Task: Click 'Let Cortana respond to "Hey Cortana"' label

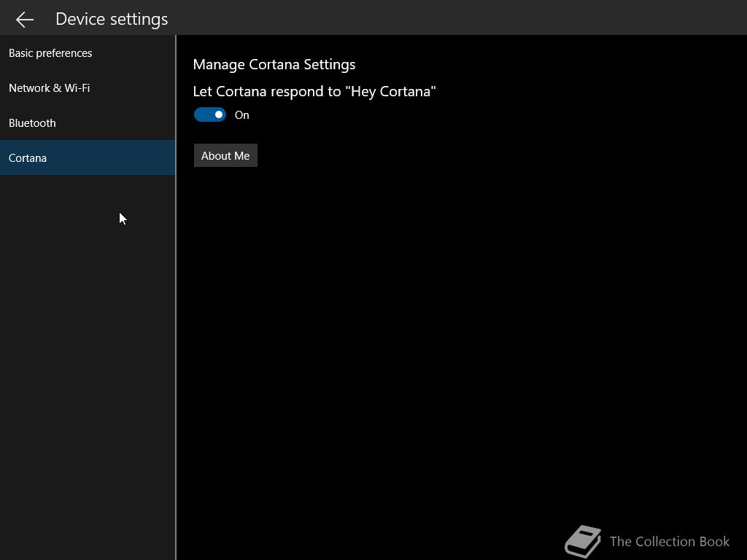Action: pos(314,91)
